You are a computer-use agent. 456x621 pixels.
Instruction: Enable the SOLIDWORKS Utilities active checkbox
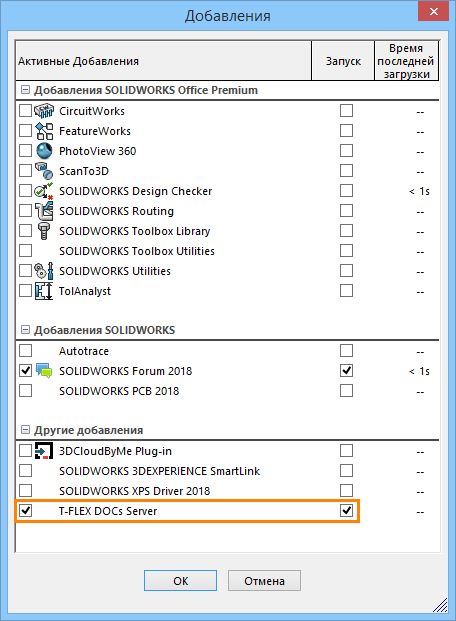25,271
